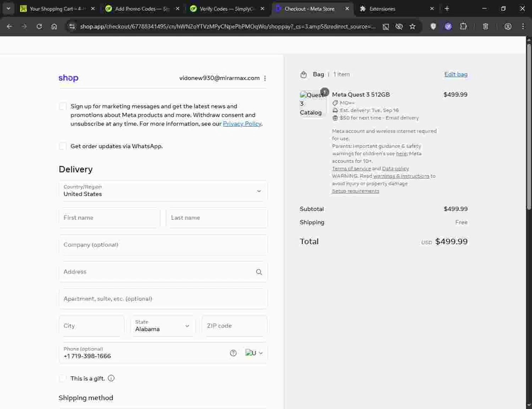Go back using the browser back arrow
This screenshot has width=532, height=409.
point(9,26)
